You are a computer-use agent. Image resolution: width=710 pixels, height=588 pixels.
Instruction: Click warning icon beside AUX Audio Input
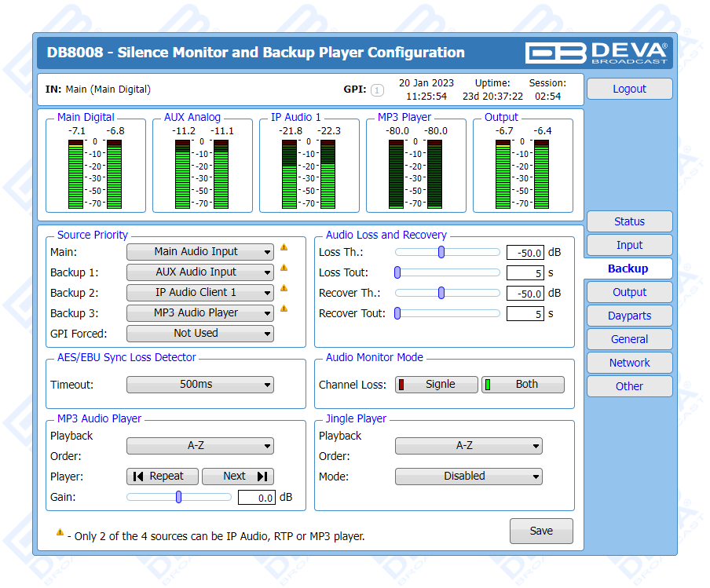point(284,268)
